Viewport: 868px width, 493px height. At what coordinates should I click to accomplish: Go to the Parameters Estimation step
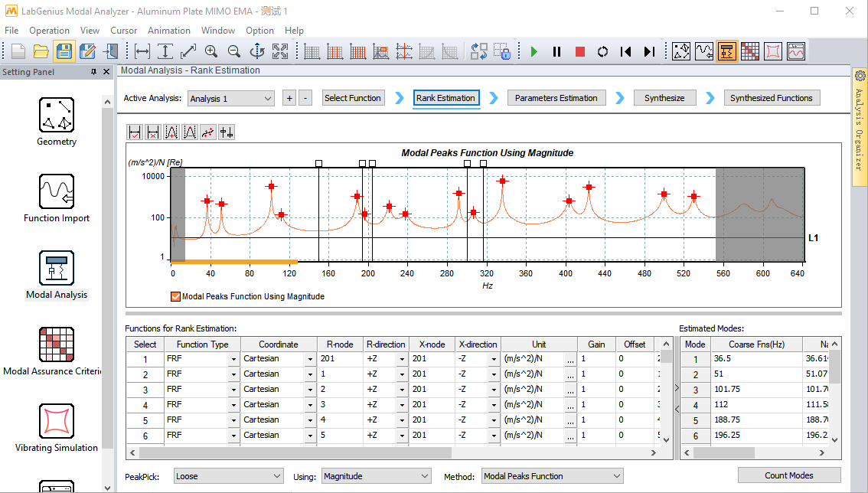(x=556, y=98)
